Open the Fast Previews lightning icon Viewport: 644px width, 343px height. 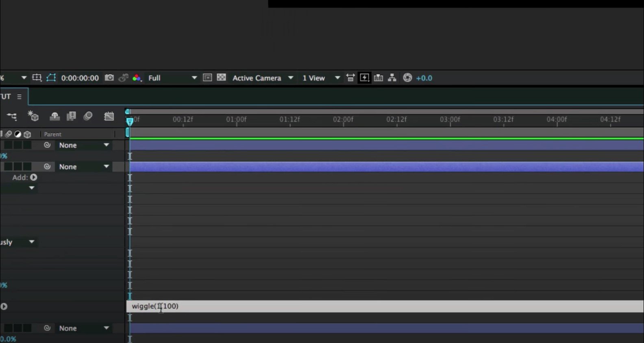point(364,78)
